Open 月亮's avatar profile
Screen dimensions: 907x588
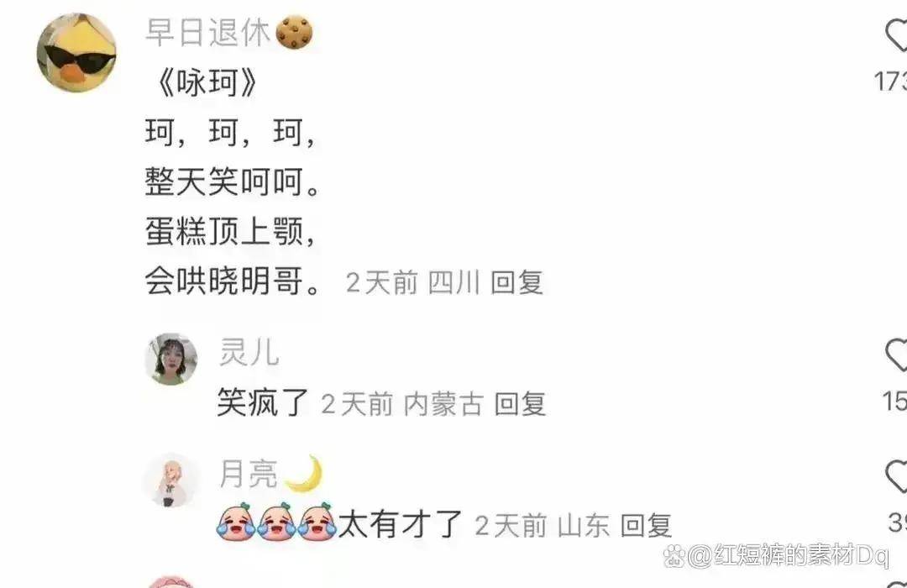tap(170, 480)
